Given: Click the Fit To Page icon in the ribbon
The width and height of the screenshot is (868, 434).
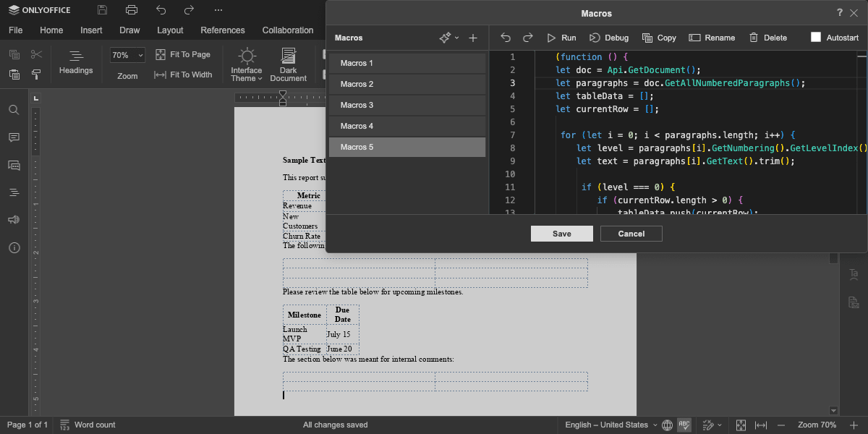Looking at the screenshot, I should pyautogui.click(x=161, y=55).
